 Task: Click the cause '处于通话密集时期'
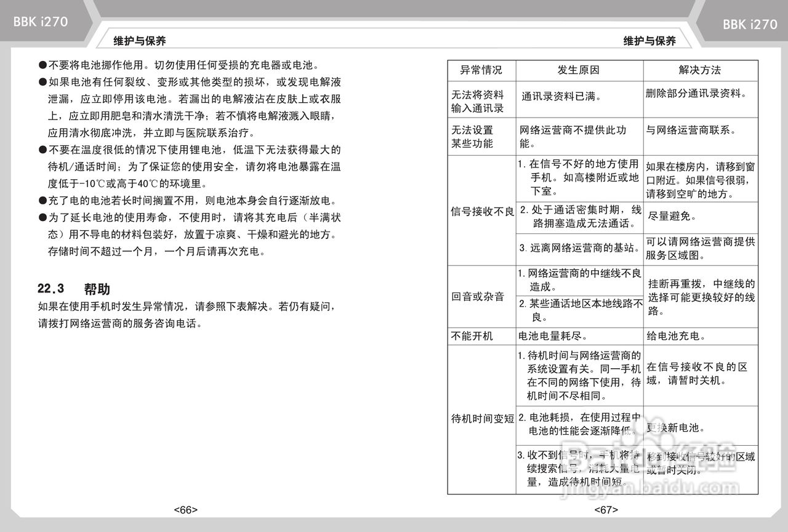(x=581, y=216)
